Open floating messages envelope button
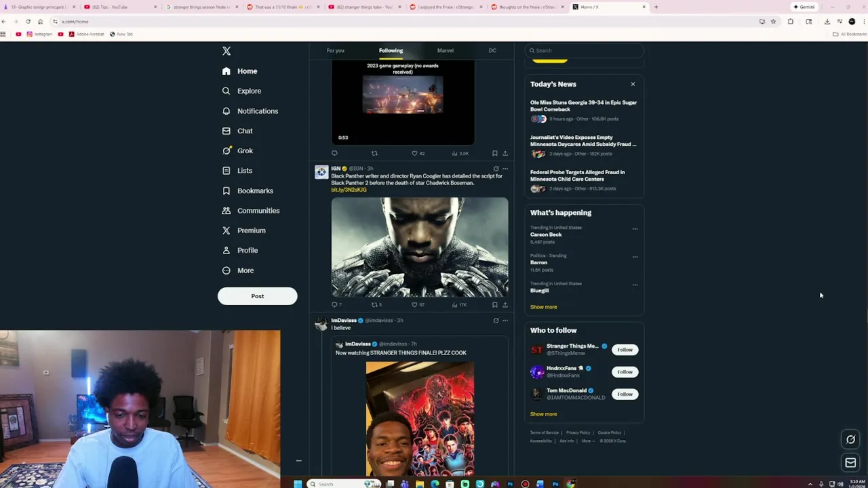Screen dimensions: 868x488 tap(850, 463)
